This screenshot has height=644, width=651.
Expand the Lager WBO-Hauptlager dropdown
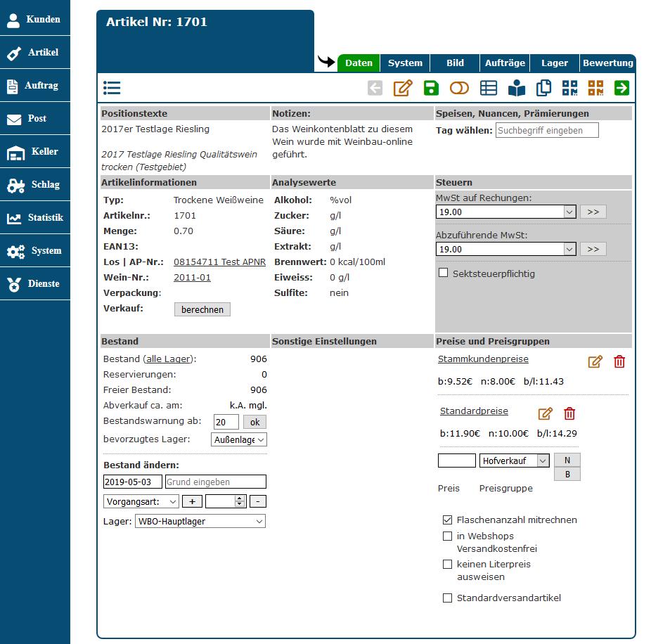tap(200, 522)
